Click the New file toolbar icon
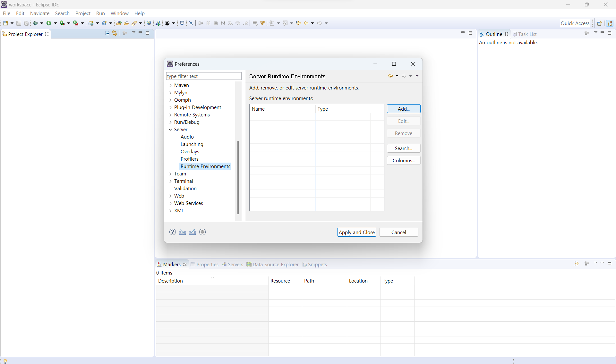 [5, 23]
